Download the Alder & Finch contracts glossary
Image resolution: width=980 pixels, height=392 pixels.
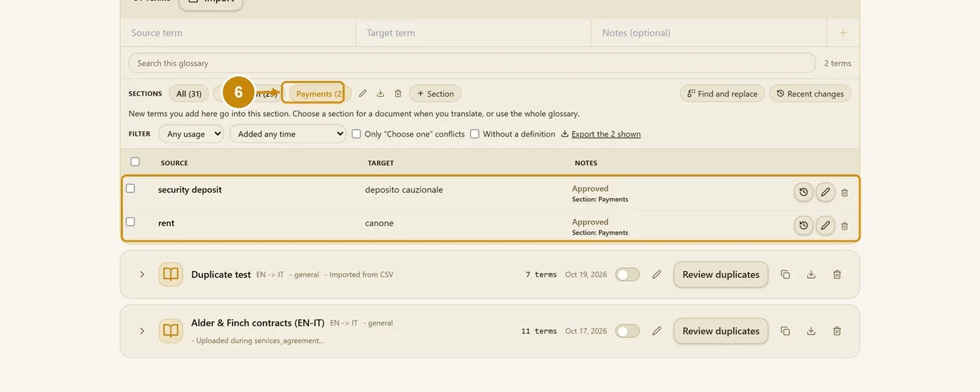[x=811, y=331]
